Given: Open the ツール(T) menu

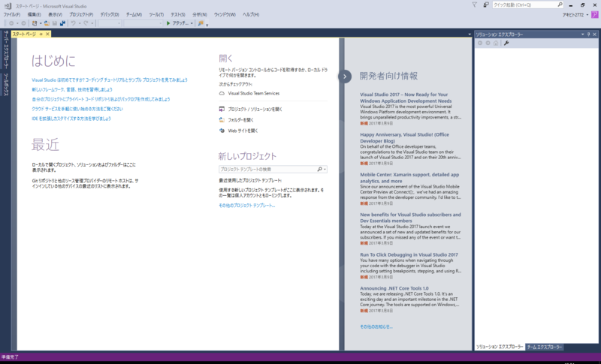Looking at the screenshot, I should point(156,14).
